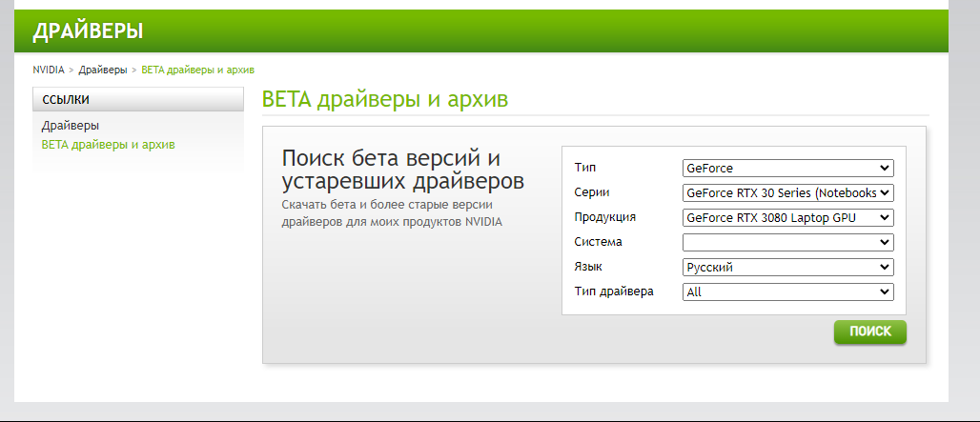
Task: Click the Продукция field label
Action: click(x=605, y=217)
